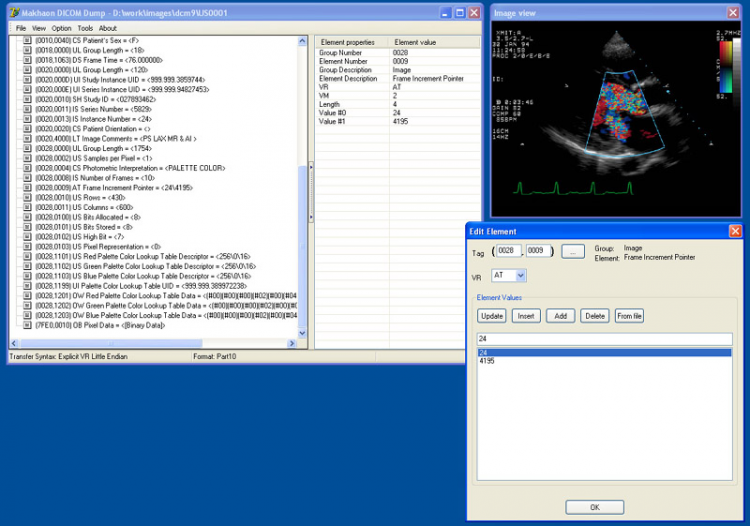Screen dimensions: 750x526
Task: Click the From file button
Action: 628,316
